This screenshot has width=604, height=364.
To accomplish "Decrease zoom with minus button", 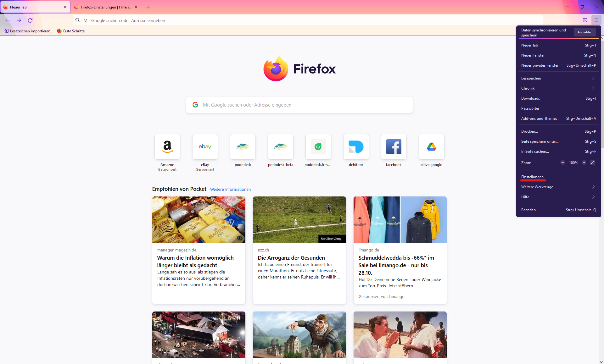I will [x=562, y=163].
